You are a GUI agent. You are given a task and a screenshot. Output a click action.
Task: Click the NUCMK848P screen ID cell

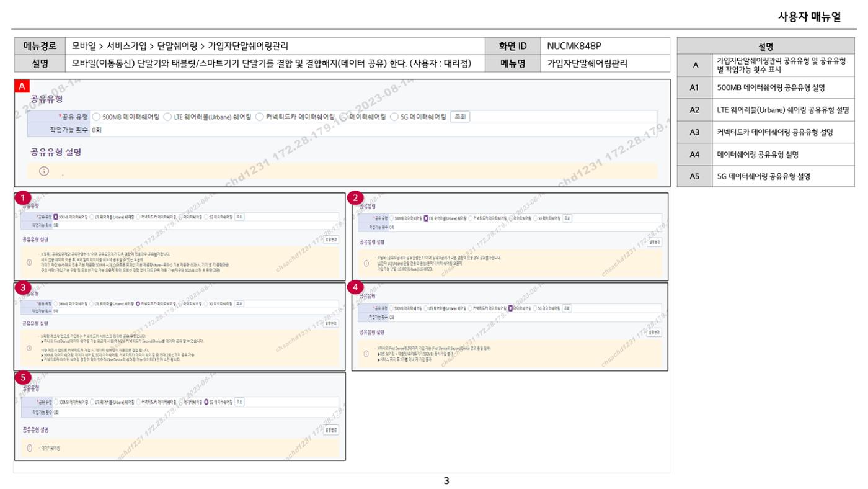605,46
